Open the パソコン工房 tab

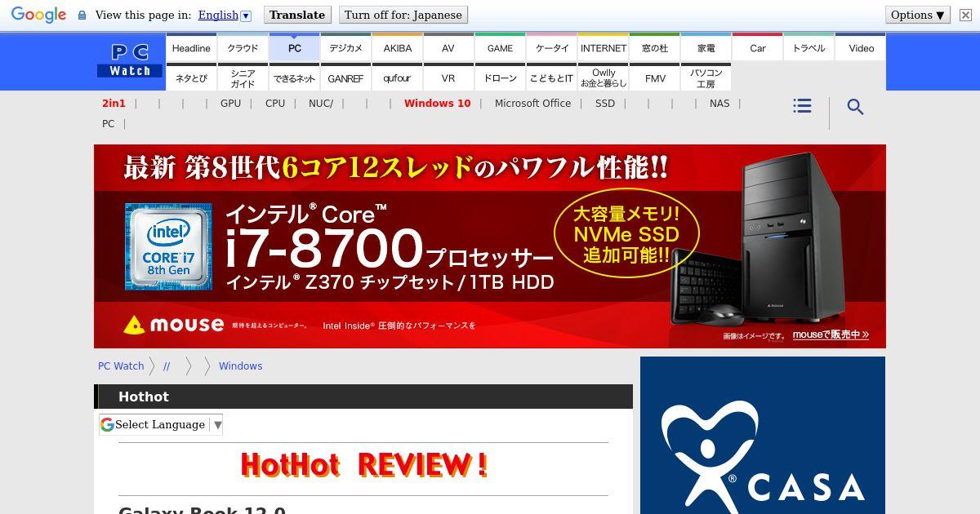pos(706,78)
